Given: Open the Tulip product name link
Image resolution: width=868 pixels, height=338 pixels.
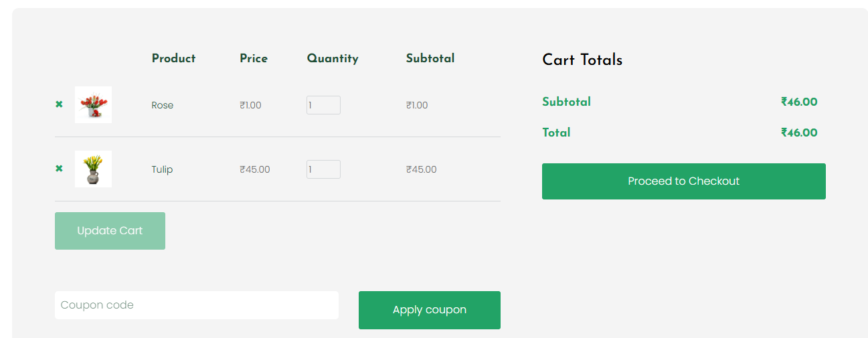Looking at the screenshot, I should 162,169.
